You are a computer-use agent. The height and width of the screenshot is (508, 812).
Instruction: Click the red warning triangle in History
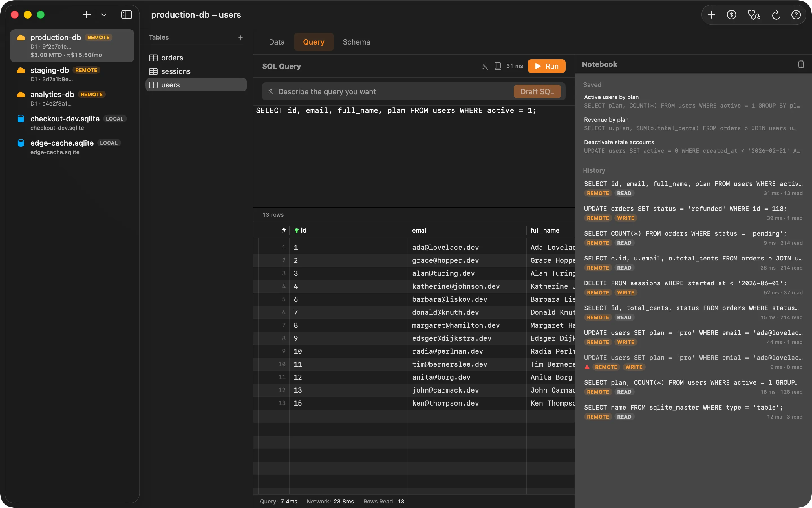pyautogui.click(x=587, y=367)
